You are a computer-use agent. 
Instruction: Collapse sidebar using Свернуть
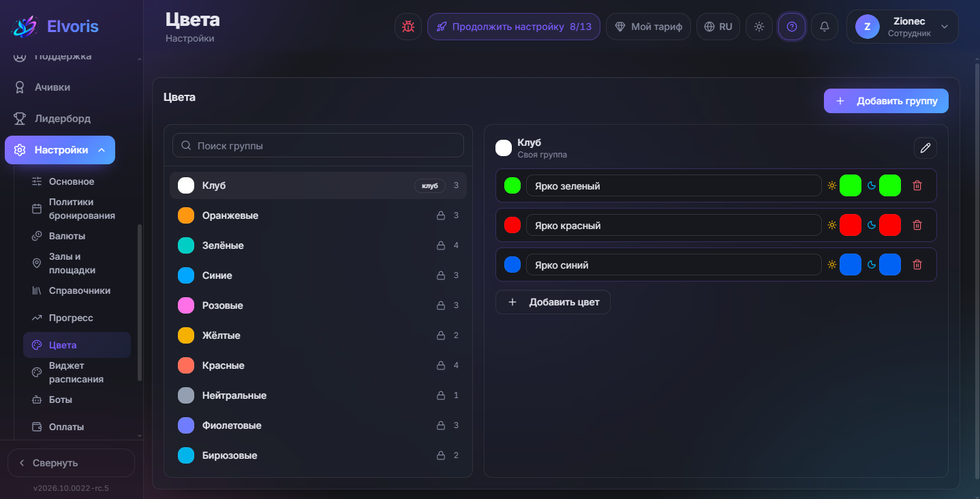tap(71, 463)
